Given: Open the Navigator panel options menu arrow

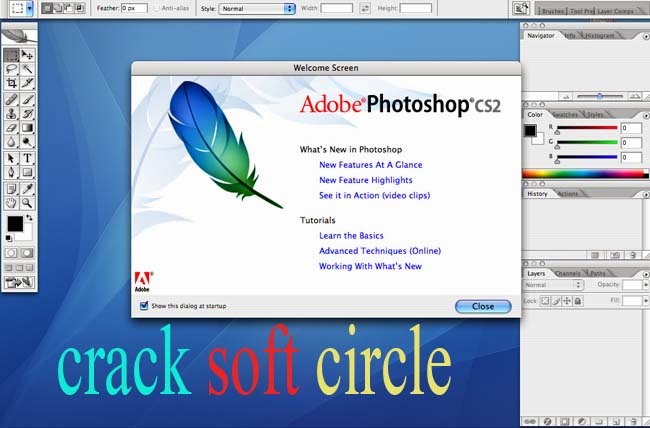Looking at the screenshot, I should click(645, 36).
